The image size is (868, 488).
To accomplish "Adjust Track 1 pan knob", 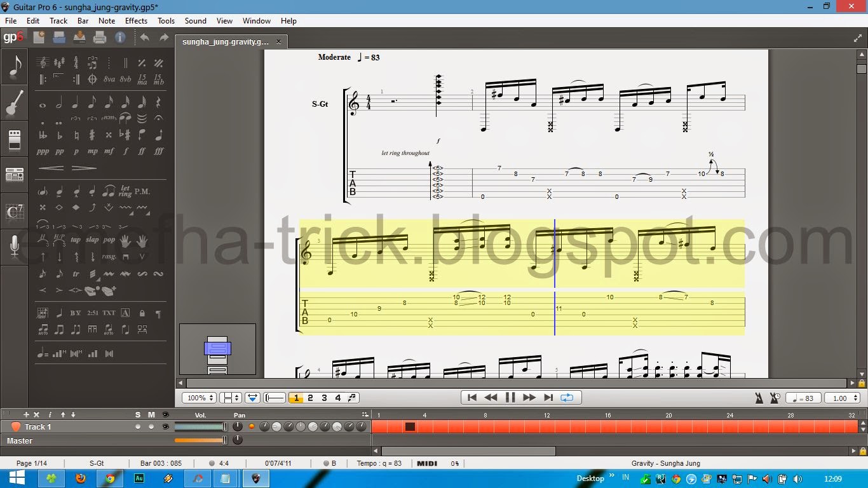I will tap(238, 427).
